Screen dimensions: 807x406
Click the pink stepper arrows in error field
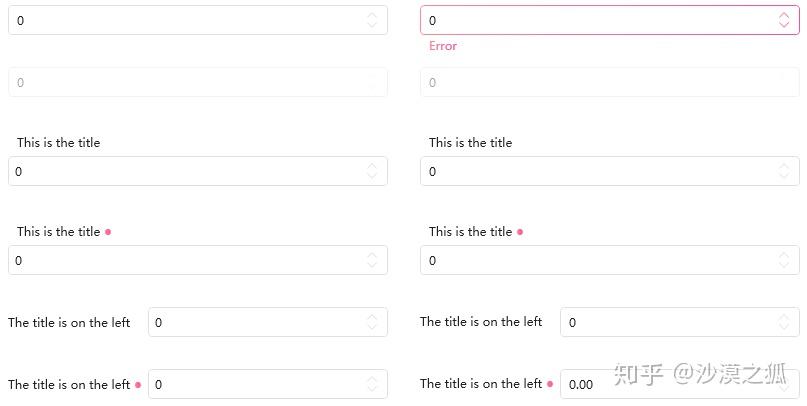pyautogui.click(x=784, y=20)
